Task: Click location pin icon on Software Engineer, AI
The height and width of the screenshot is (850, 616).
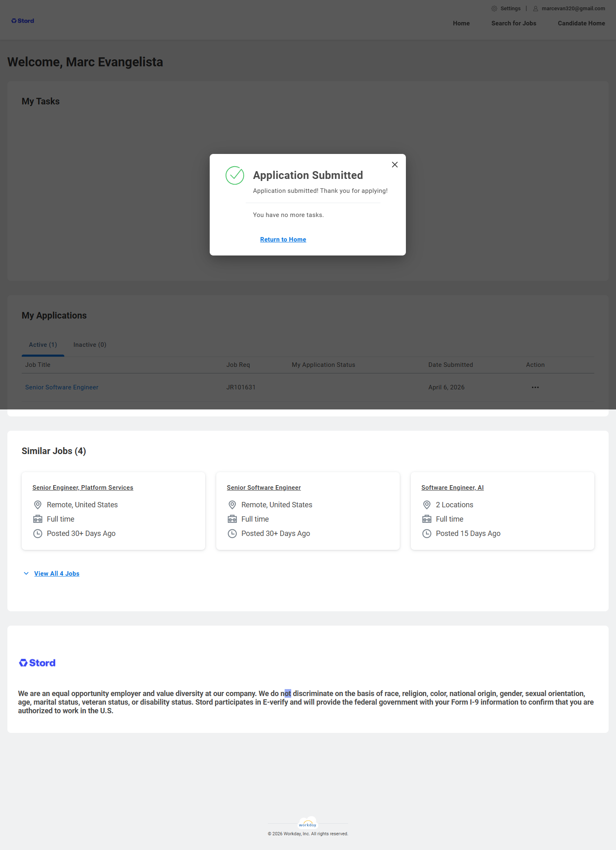Action: pyautogui.click(x=427, y=505)
